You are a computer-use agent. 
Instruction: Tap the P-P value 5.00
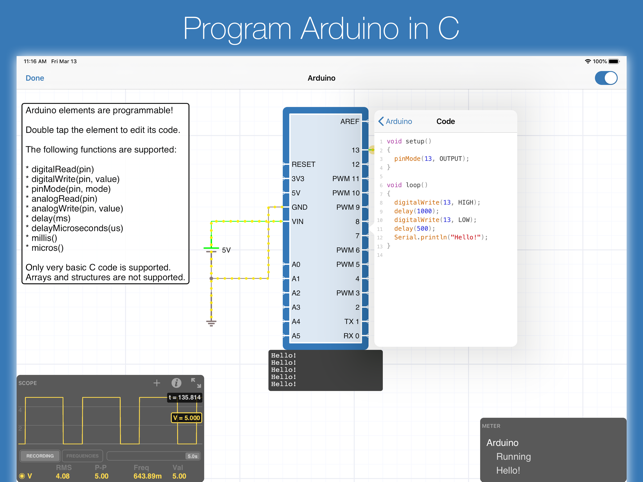click(x=101, y=476)
